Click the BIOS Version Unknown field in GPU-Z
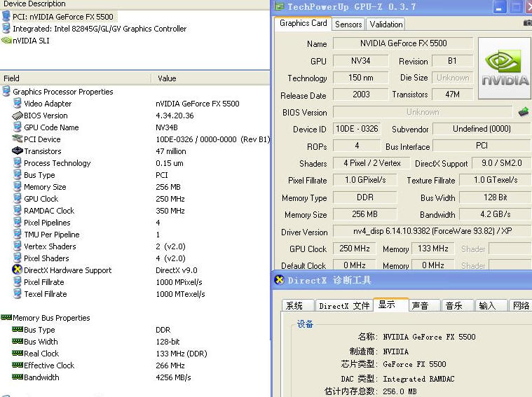The width and height of the screenshot is (532, 397). click(423, 112)
